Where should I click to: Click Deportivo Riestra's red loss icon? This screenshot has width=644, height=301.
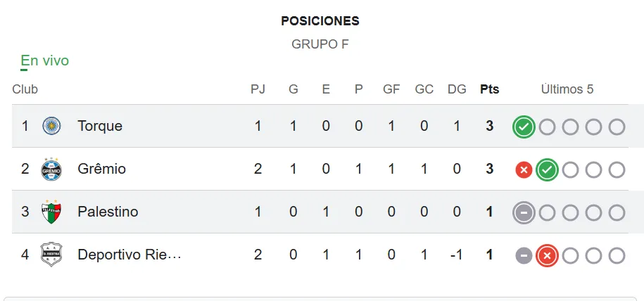[x=547, y=256]
